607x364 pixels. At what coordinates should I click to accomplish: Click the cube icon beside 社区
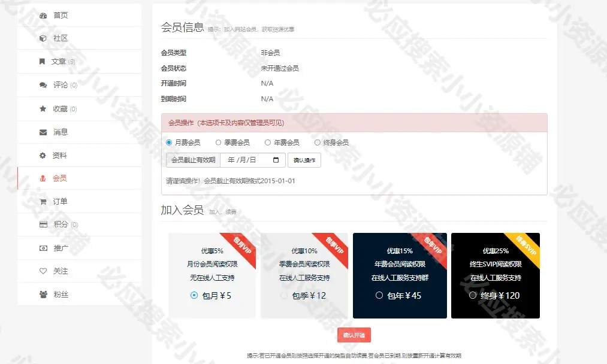(x=43, y=38)
